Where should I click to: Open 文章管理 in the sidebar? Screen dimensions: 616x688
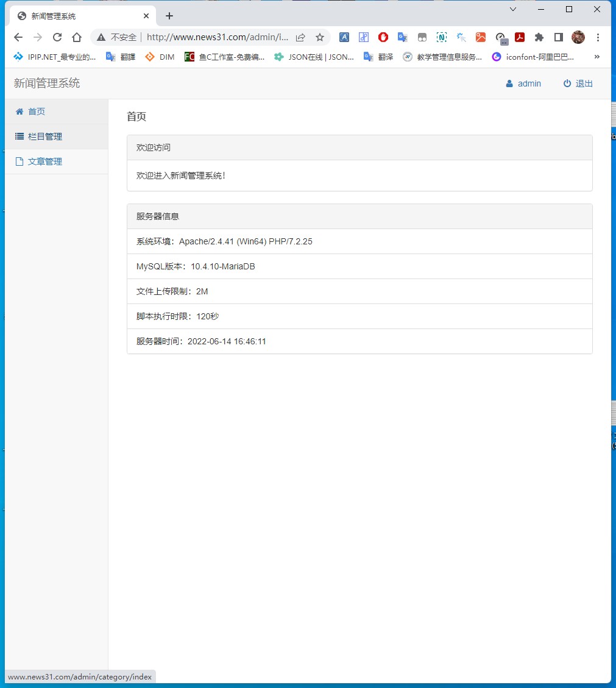[44, 161]
